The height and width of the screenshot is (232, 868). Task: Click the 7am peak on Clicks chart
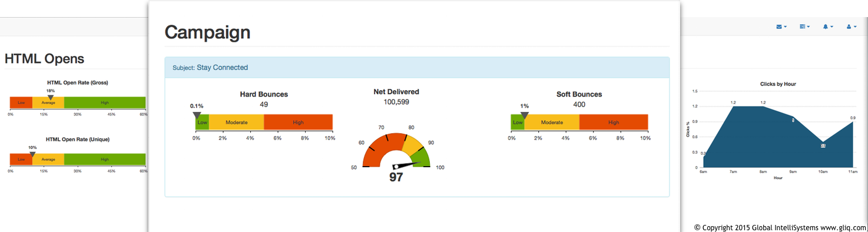[733, 107]
